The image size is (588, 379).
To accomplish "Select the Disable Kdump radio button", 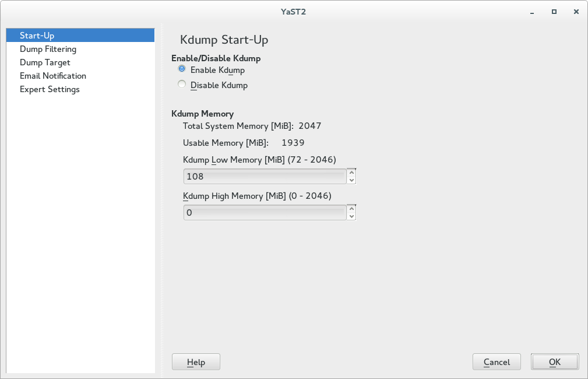I will point(182,85).
